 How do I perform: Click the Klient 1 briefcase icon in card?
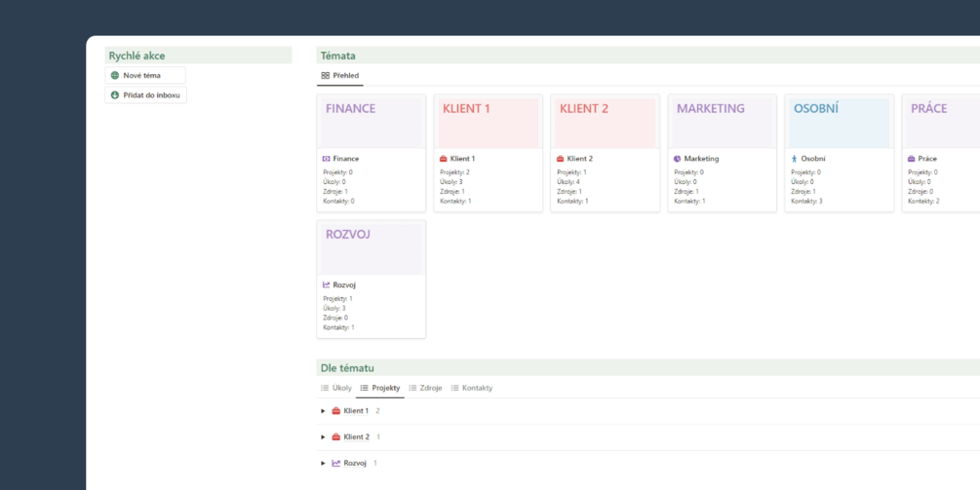click(x=443, y=159)
